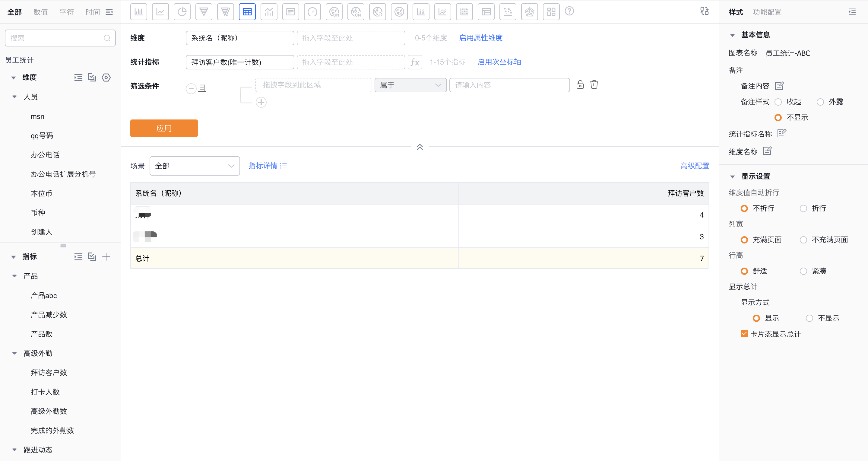
Task: Click the fx formula icon for metrics
Action: 415,62
